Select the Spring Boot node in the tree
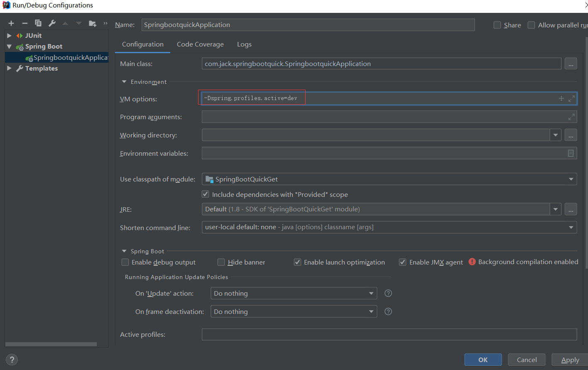The width and height of the screenshot is (588, 370). [44, 47]
